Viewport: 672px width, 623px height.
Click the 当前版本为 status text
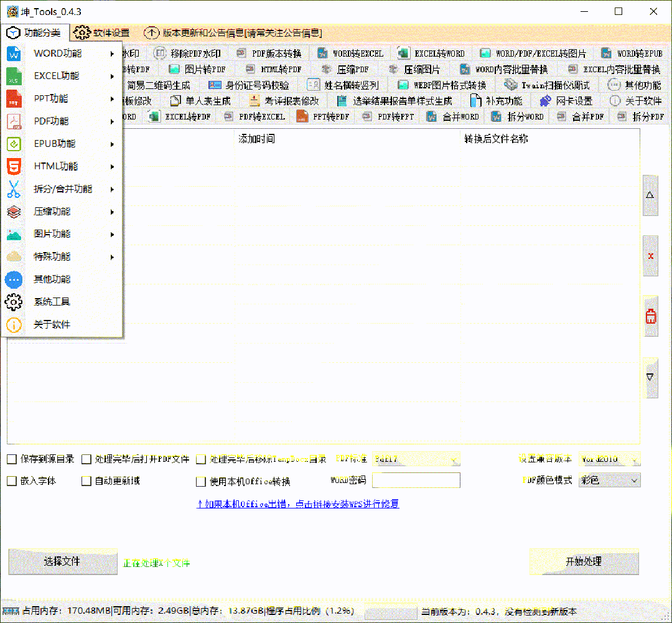pos(499,611)
